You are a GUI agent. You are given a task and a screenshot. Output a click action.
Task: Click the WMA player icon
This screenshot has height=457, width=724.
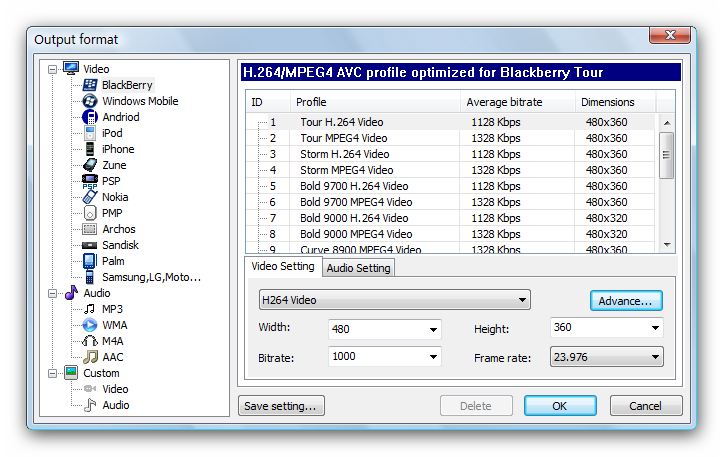pyautogui.click(x=90, y=325)
